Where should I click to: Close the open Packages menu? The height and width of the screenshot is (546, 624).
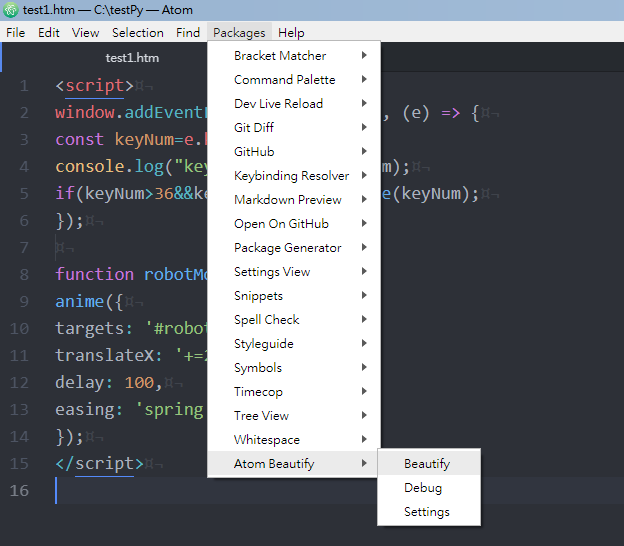239,33
